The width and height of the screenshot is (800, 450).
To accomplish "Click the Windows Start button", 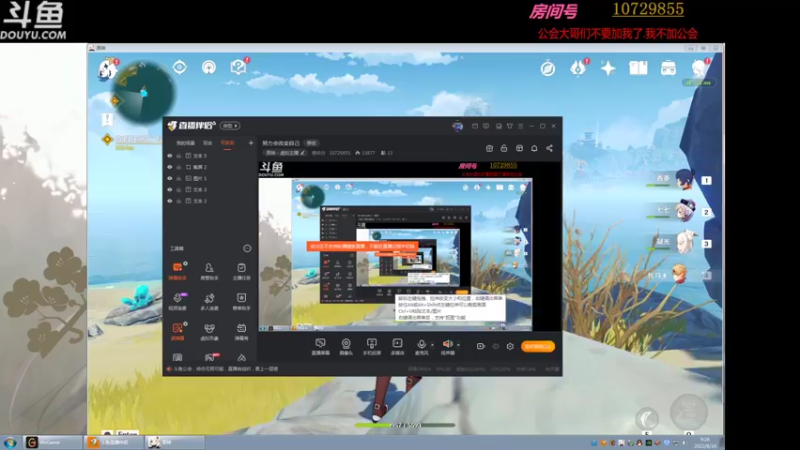I will click(x=10, y=442).
